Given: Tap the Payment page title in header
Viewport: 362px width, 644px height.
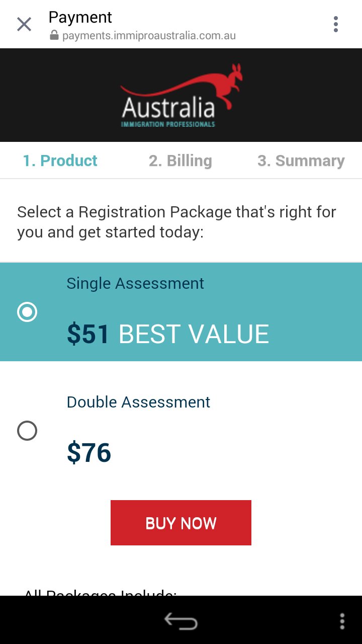Looking at the screenshot, I should [x=80, y=17].
